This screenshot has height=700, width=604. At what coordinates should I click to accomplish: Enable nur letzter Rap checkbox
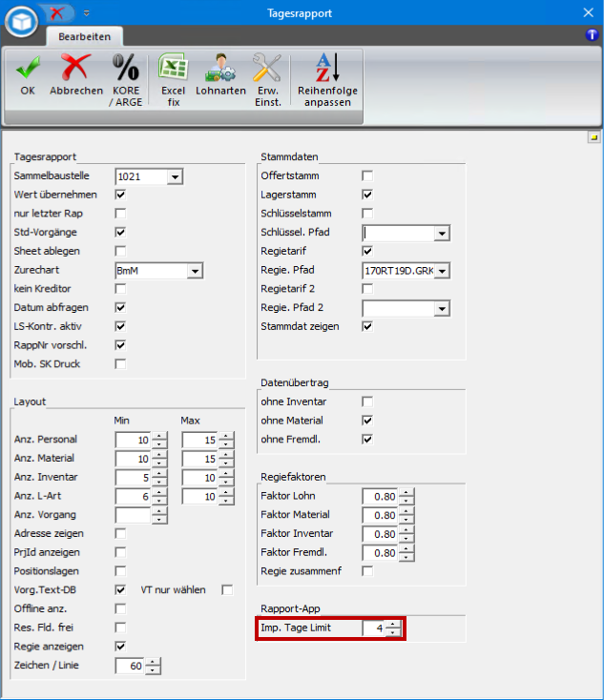[120, 214]
